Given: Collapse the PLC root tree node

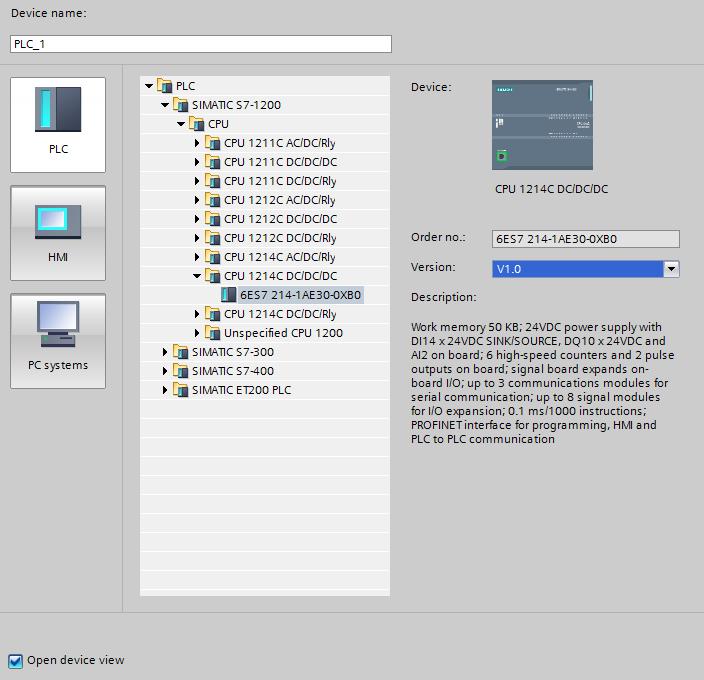Looking at the screenshot, I should 149,86.
